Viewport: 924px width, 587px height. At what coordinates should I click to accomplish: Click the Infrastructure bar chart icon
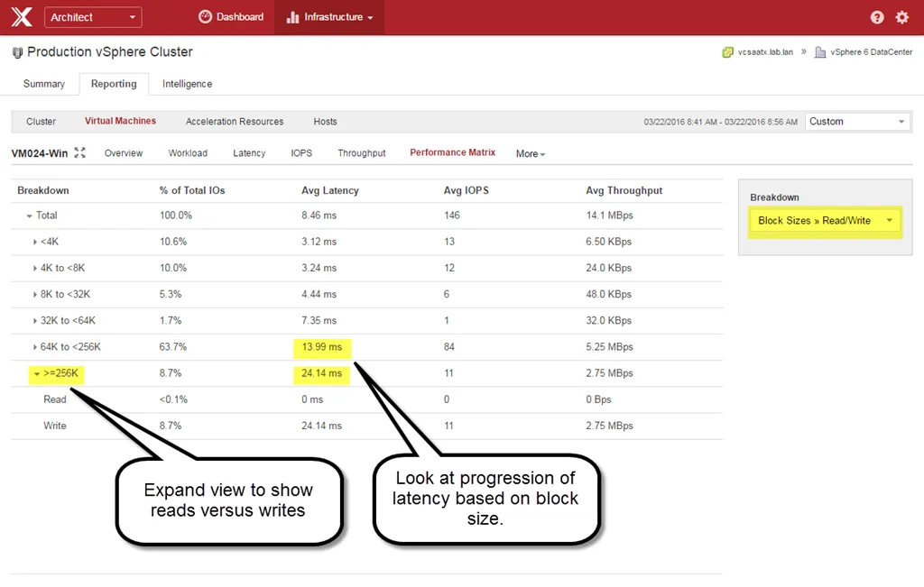click(292, 17)
